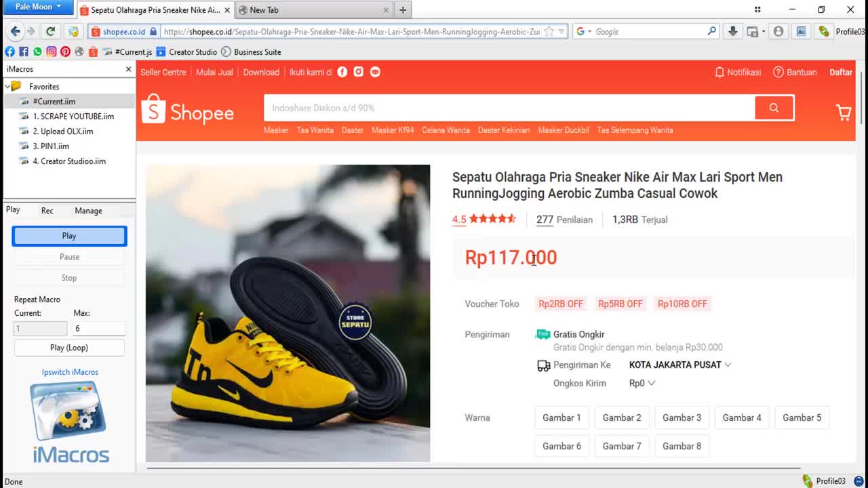Open a new browser tab with plus button
The image size is (868, 488).
point(403,10)
